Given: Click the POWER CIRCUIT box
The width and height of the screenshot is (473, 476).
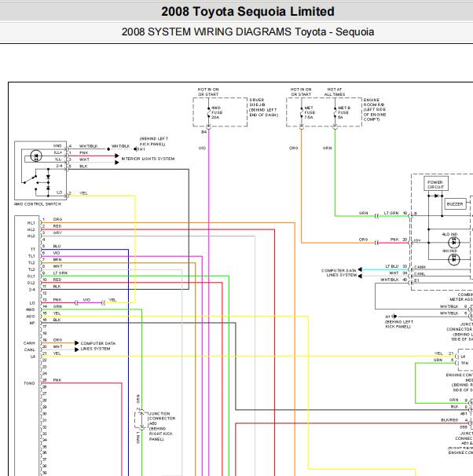Looking at the screenshot, I should pyautogui.click(x=436, y=183).
